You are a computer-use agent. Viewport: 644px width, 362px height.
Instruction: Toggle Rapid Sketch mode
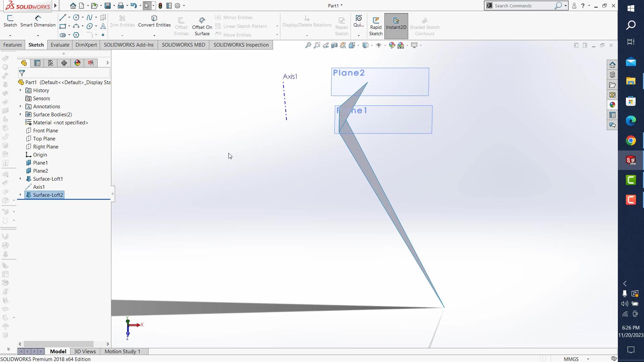click(x=376, y=26)
